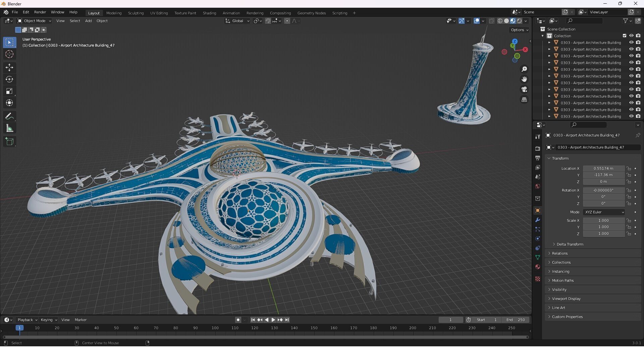Switch to the Sculpting workspace tab
The height and width of the screenshot is (349, 644).
click(x=136, y=13)
